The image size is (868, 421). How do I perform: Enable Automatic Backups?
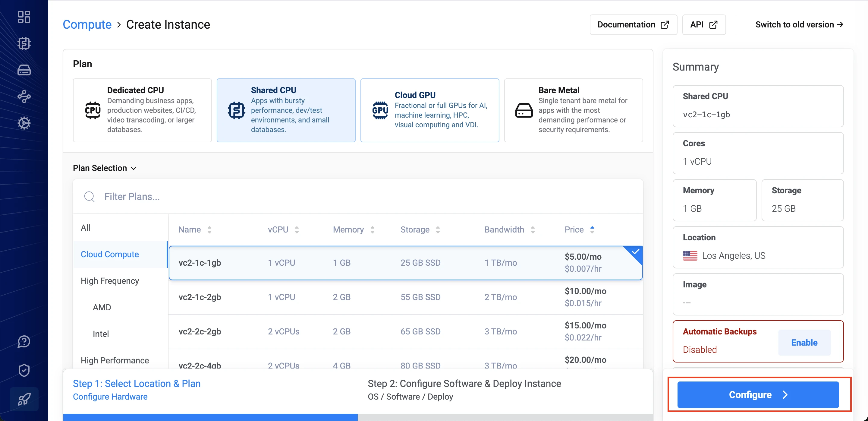point(804,343)
